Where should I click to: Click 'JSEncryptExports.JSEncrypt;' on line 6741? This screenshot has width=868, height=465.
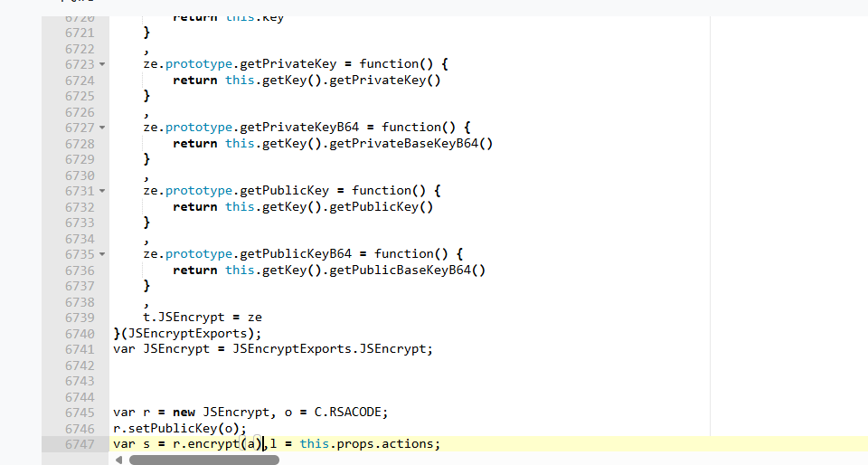tap(332, 349)
